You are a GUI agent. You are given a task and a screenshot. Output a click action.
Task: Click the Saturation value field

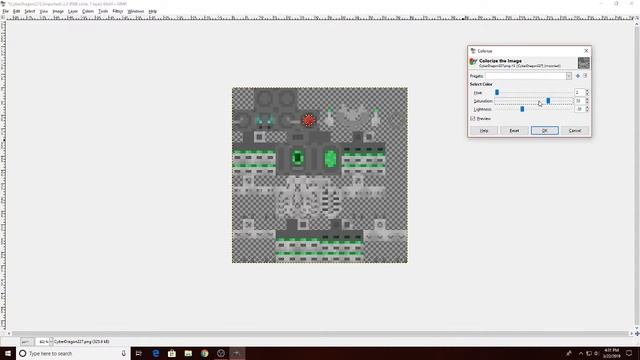(x=579, y=101)
